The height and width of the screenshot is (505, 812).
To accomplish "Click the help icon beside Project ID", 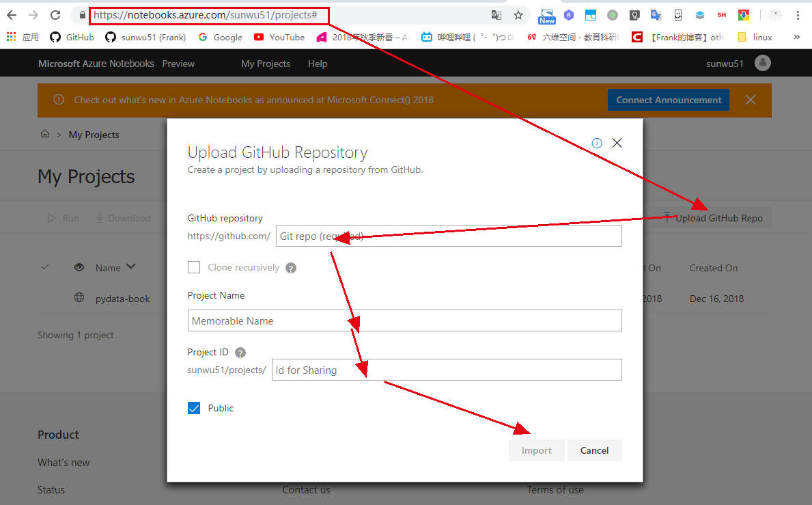I will point(240,353).
